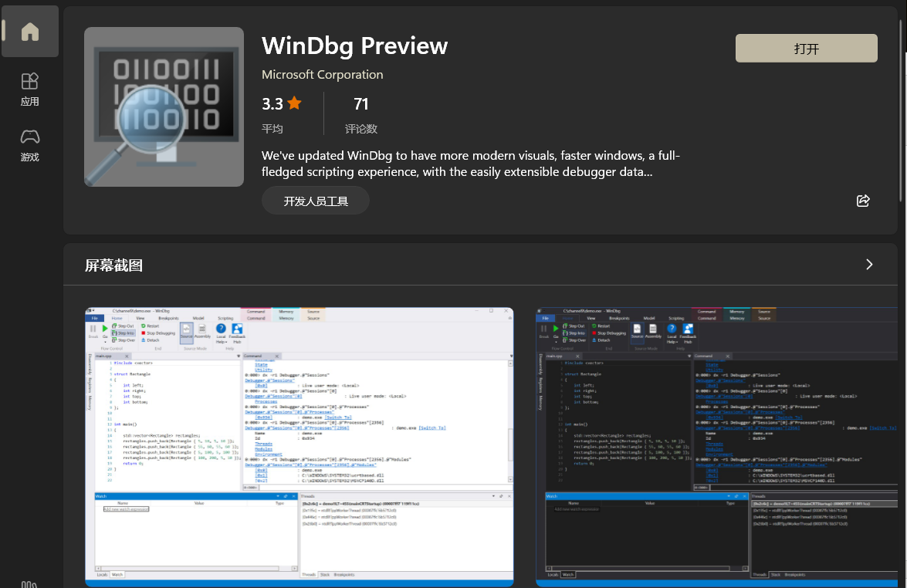
Task: Open the light theme WinDbg screenshot
Action: [x=299, y=446]
